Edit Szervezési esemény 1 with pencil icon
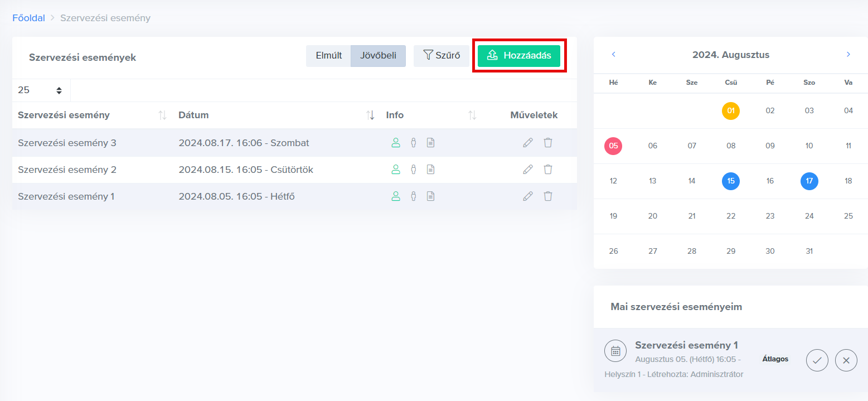The height and width of the screenshot is (401, 868). click(528, 196)
